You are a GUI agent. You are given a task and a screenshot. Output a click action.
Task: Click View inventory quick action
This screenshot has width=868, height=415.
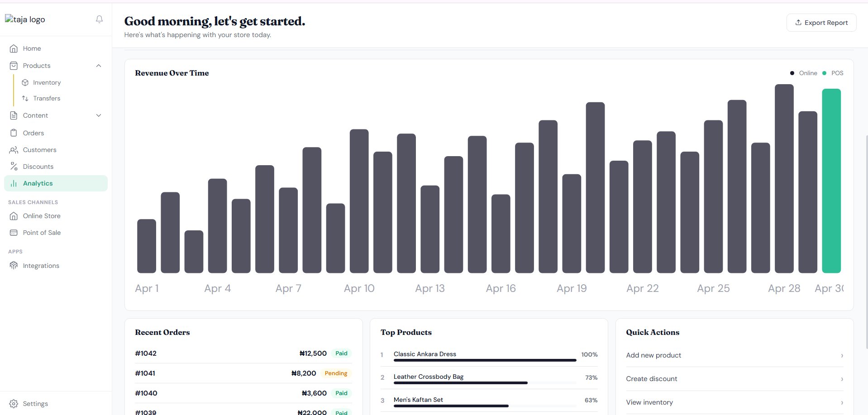pos(734,402)
